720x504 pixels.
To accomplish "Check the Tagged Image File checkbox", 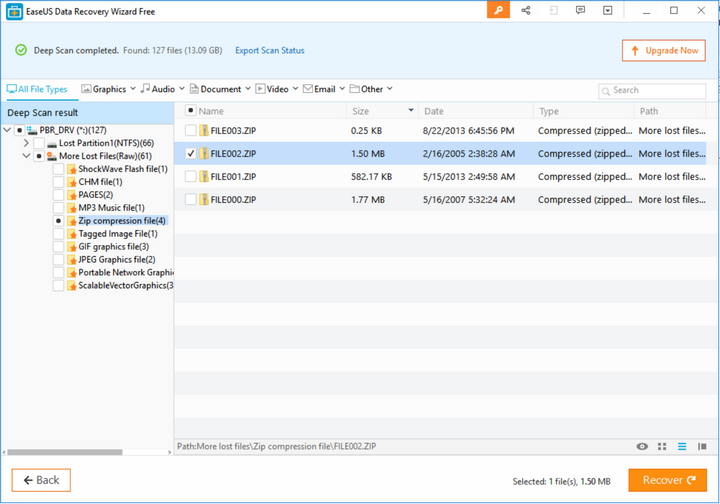I will [58, 234].
